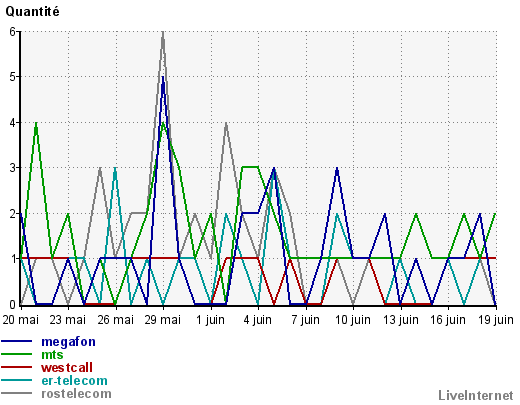Viewport: 520px width, 405px height.
Task: Click the y-axis value 5
Action: 13,77
